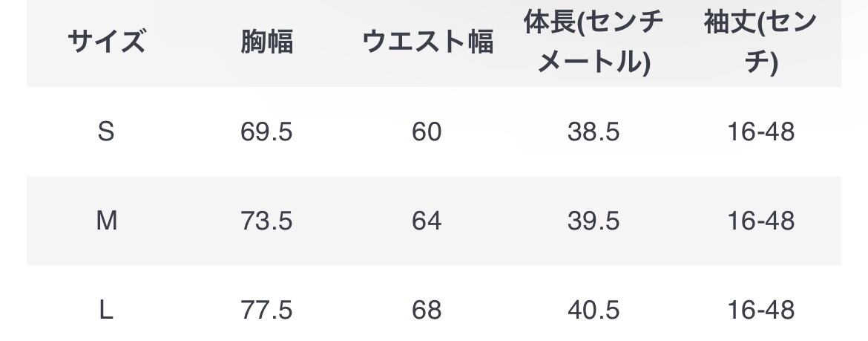Click the 40.5 body length cell
Screen dimensions: 868x341
pyautogui.click(x=593, y=310)
